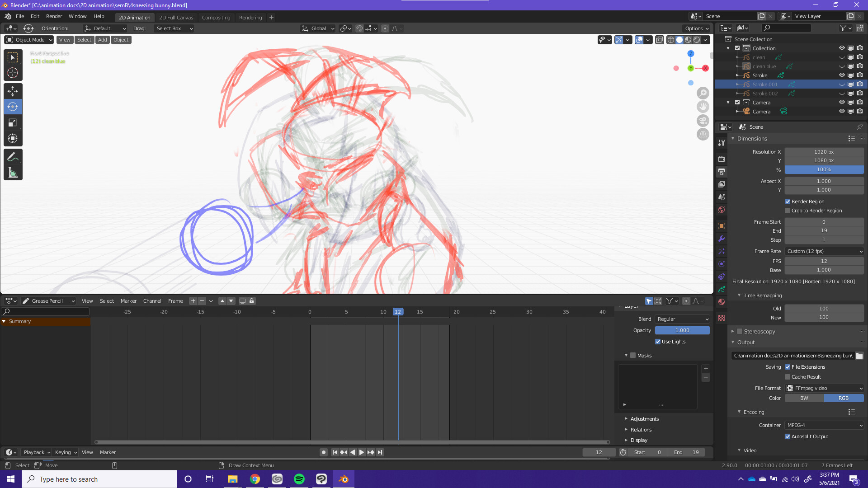
Task: Select the Move tool
Action: (x=13, y=91)
